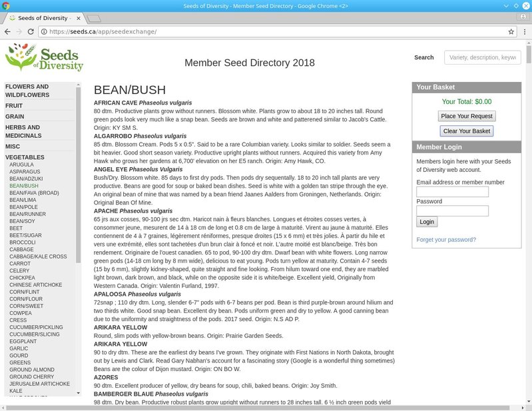Select GARLIC in the sidebar
Image resolution: width=532 pixels, height=411 pixels.
coord(19,348)
